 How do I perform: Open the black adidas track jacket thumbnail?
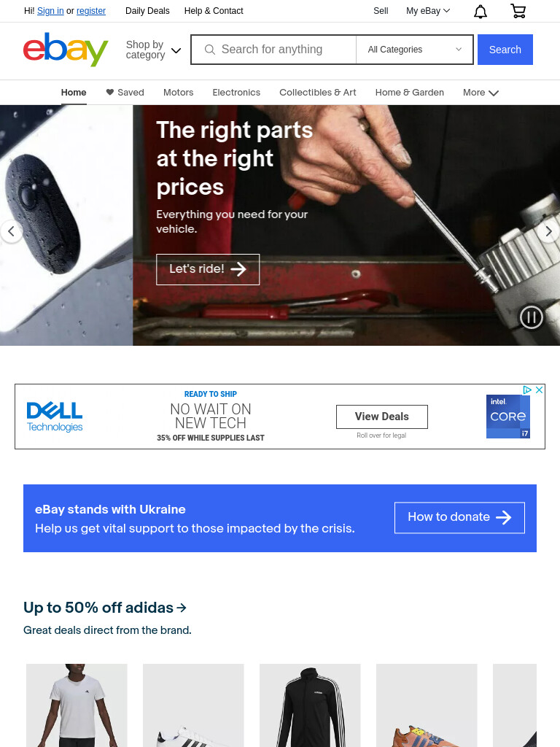click(310, 705)
